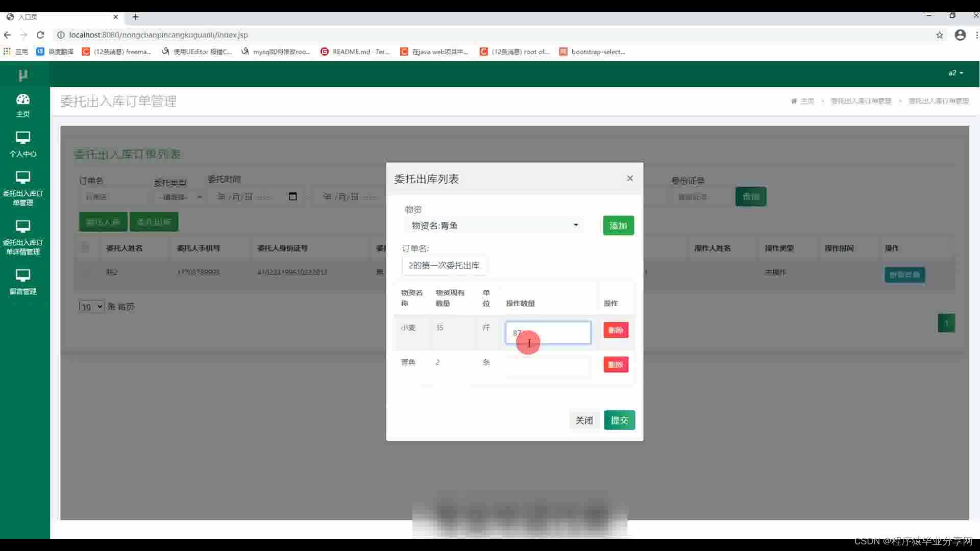Check the checkbox for the 张2 row

click(x=85, y=272)
